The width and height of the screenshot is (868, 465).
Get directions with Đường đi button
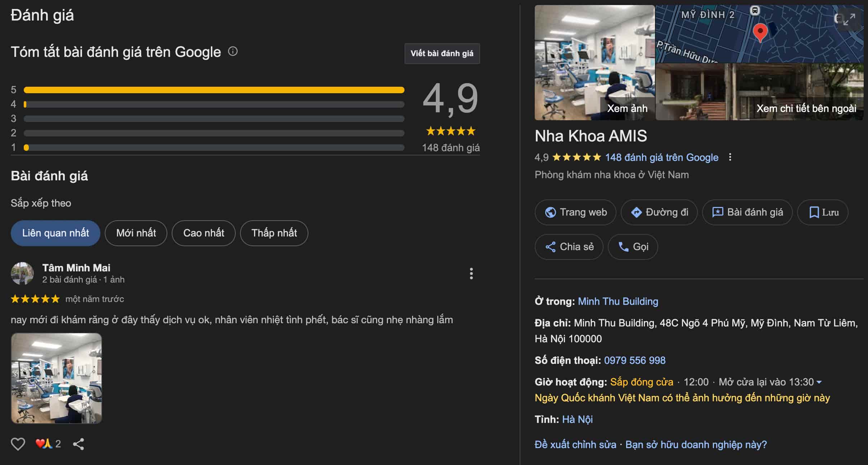659,212
